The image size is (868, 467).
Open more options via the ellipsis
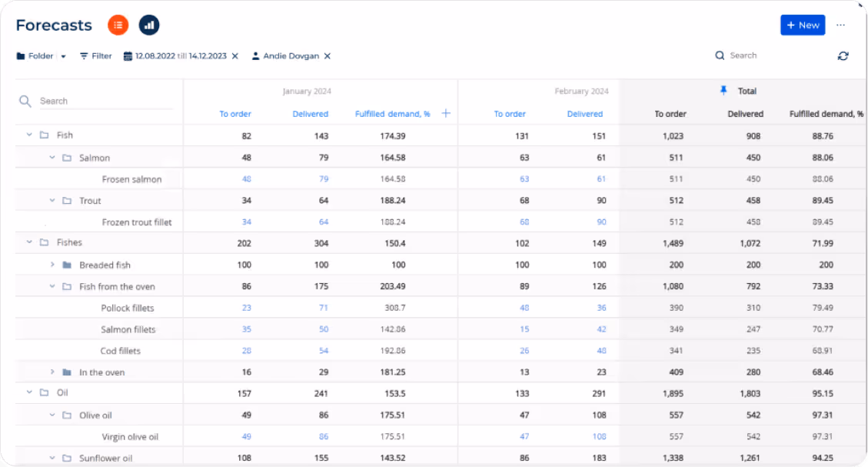[x=840, y=25]
